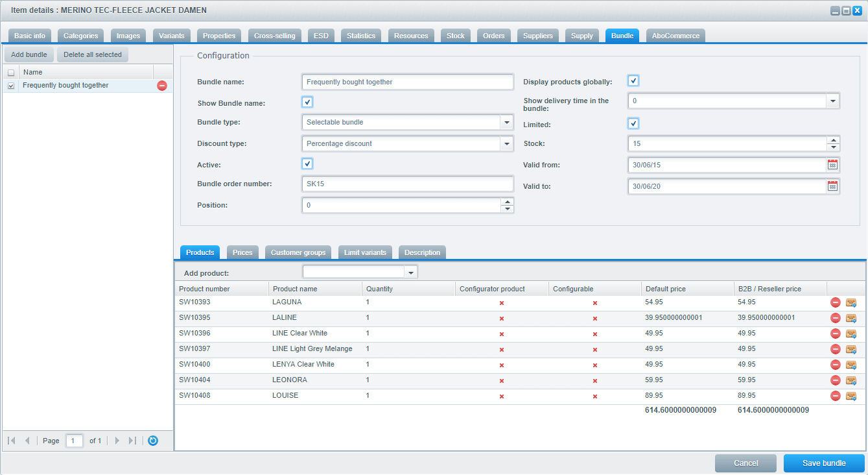The image size is (868, 475).
Task: Open the Variants tab
Action: (172, 36)
